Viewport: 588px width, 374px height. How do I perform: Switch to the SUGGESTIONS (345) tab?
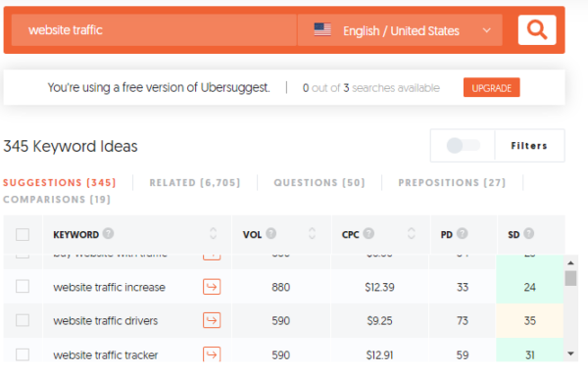[x=60, y=182]
